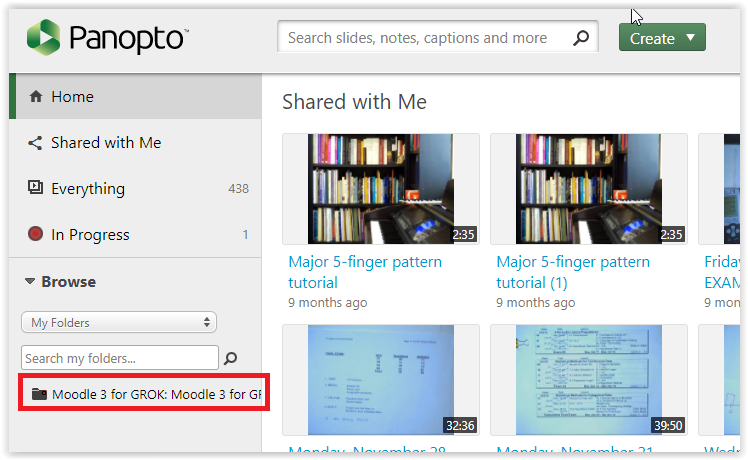Click 'Major 5-finger pattern tutorial' title link
The image size is (748, 460).
pos(365,272)
